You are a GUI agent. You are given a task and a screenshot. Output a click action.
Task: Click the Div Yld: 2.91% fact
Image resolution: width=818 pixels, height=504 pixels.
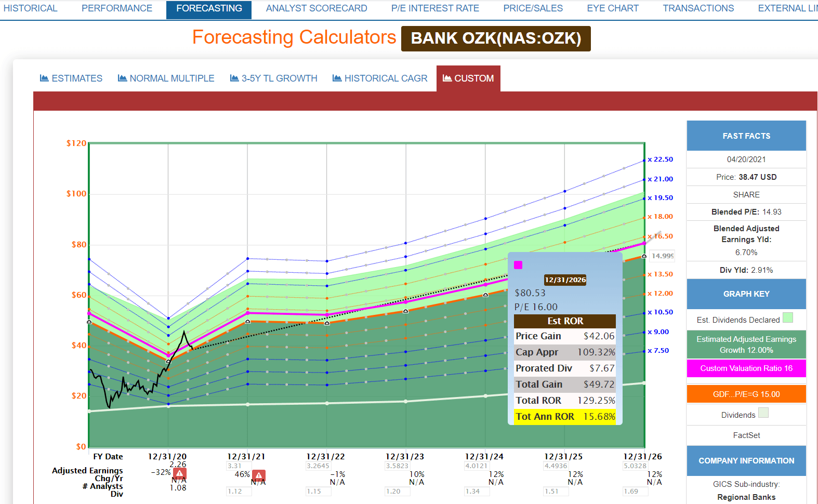click(746, 270)
